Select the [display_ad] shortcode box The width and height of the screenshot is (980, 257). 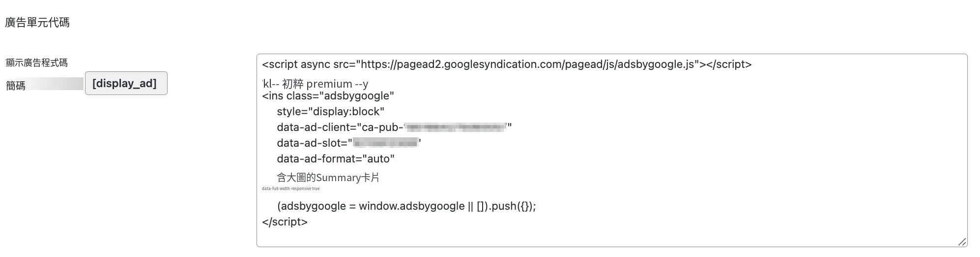(126, 83)
